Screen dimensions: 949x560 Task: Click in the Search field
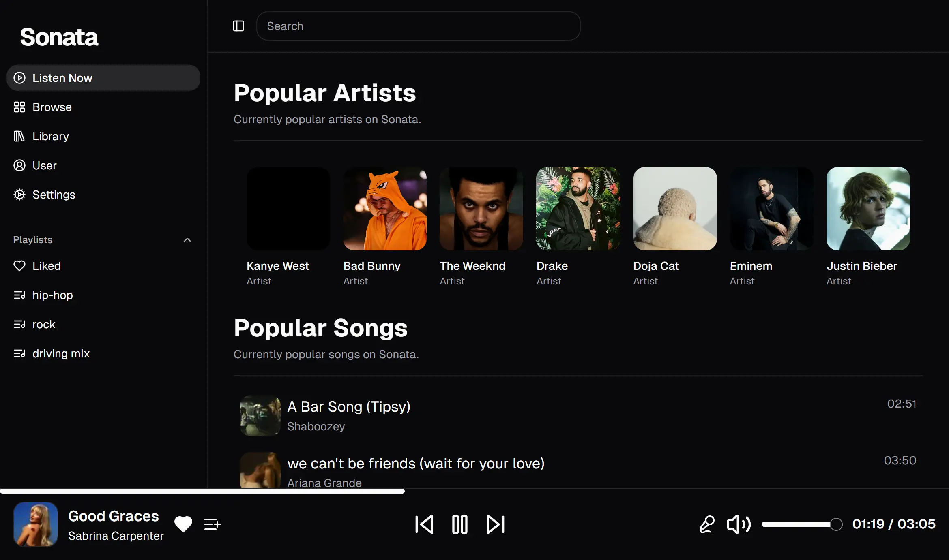click(418, 26)
